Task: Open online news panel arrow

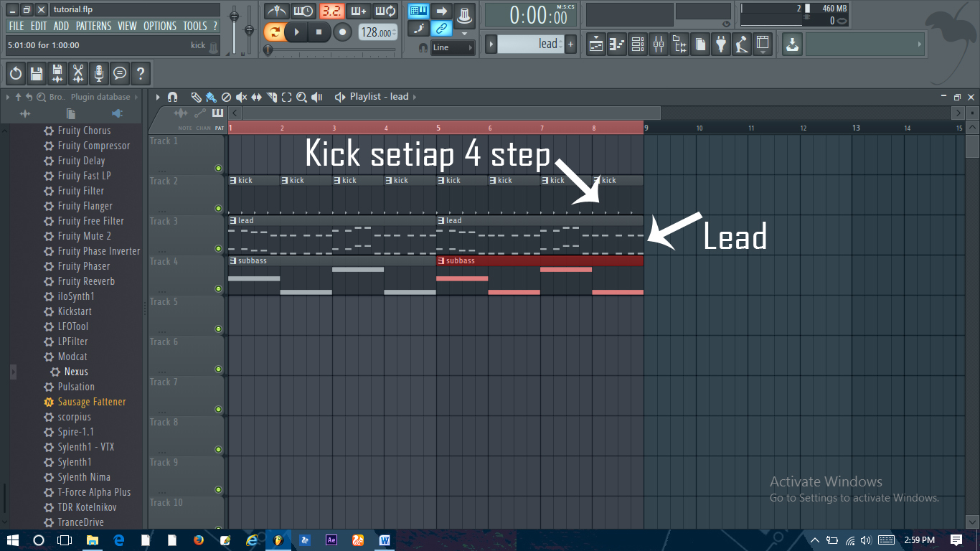Action: (920, 44)
